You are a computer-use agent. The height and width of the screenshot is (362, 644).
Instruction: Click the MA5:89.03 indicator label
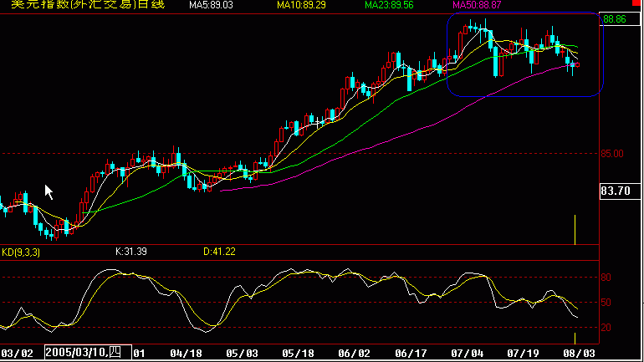(x=211, y=5)
